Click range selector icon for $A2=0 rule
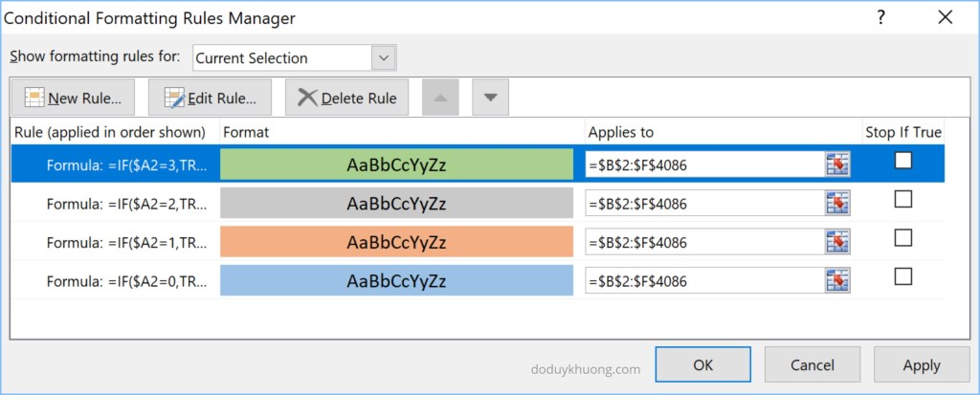The image size is (980, 395). 837,280
